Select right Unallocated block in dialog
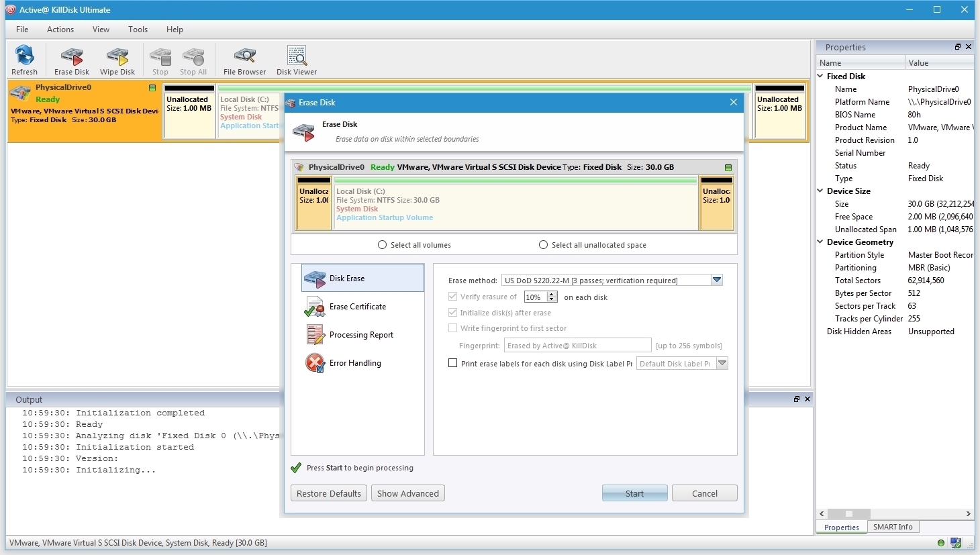 pos(716,204)
